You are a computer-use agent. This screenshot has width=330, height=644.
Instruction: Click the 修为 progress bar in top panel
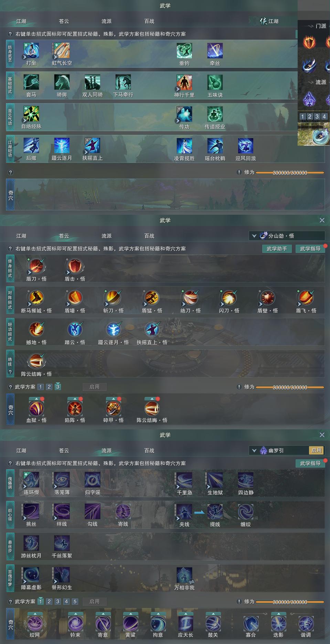290,173
